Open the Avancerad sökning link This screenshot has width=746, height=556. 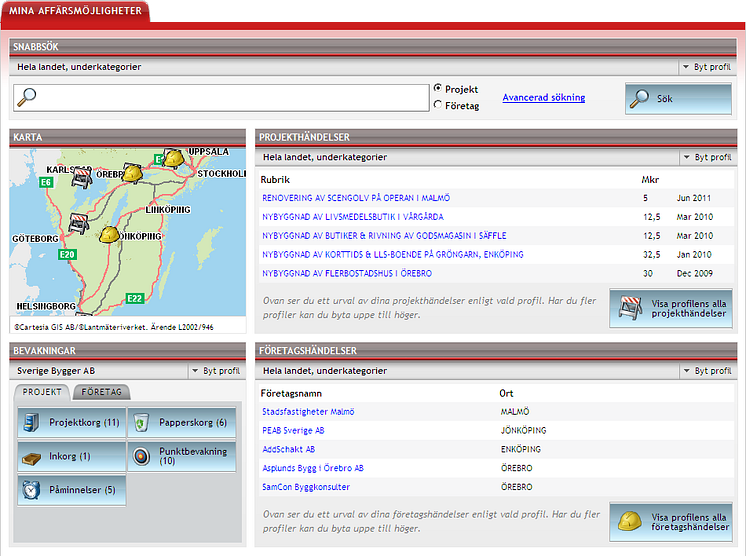[x=543, y=98]
